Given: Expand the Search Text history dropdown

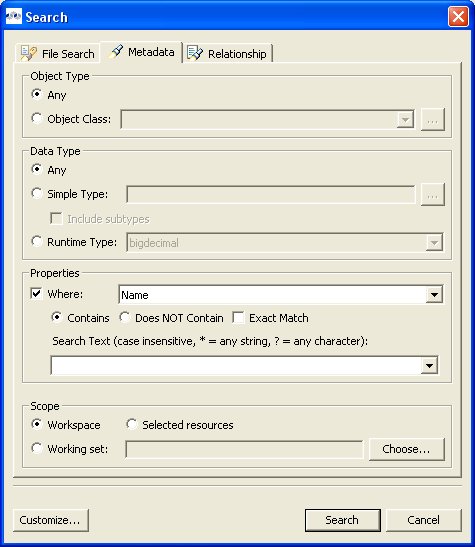Looking at the screenshot, I should click(429, 366).
